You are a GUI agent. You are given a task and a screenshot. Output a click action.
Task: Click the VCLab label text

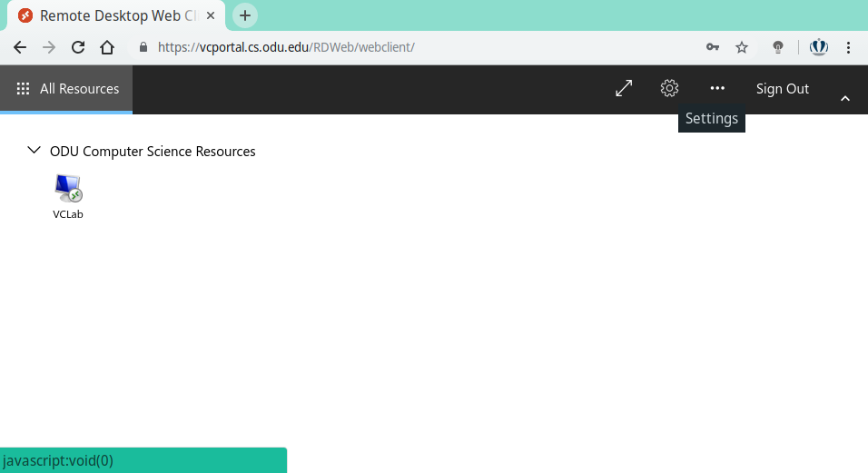(68, 214)
